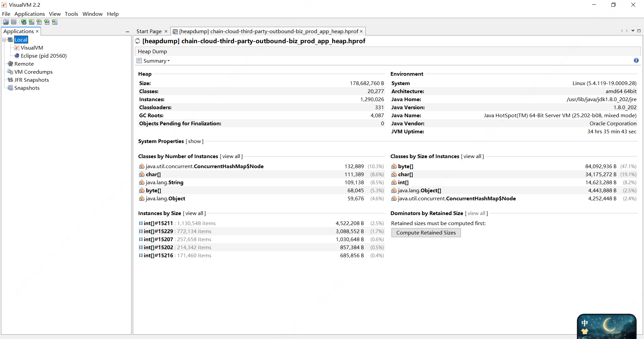This screenshot has width=644, height=339.
Task: Switch to the Start Page tab
Action: pos(149,31)
